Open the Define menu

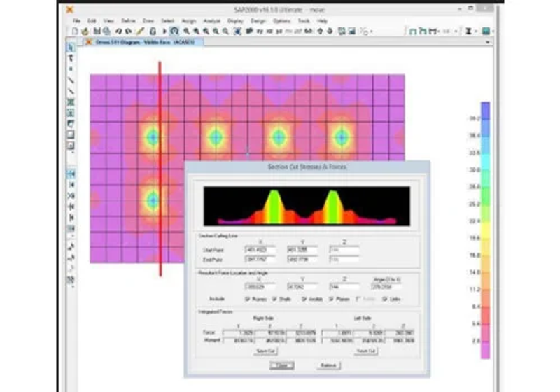click(x=128, y=21)
